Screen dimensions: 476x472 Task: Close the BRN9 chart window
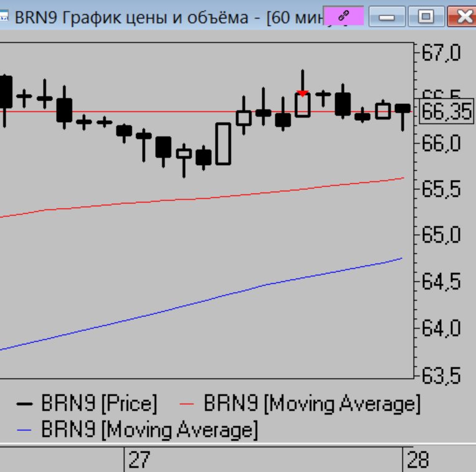pos(462,17)
